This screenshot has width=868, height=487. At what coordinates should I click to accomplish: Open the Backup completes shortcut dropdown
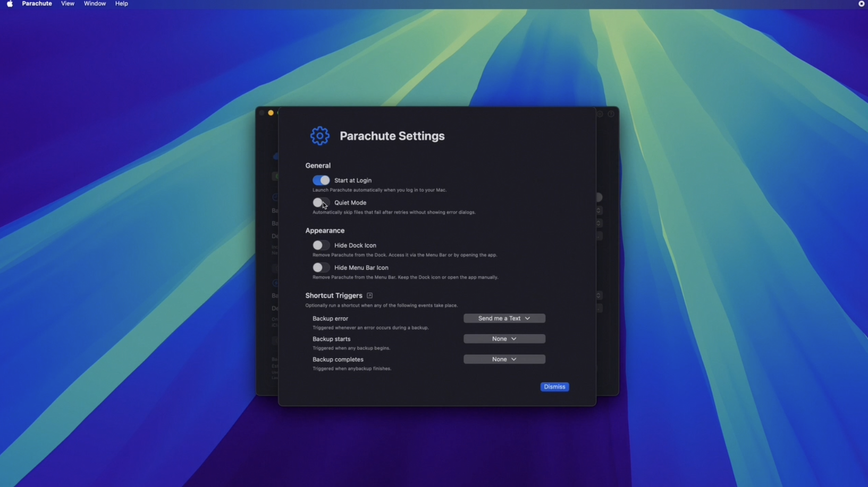pyautogui.click(x=504, y=359)
